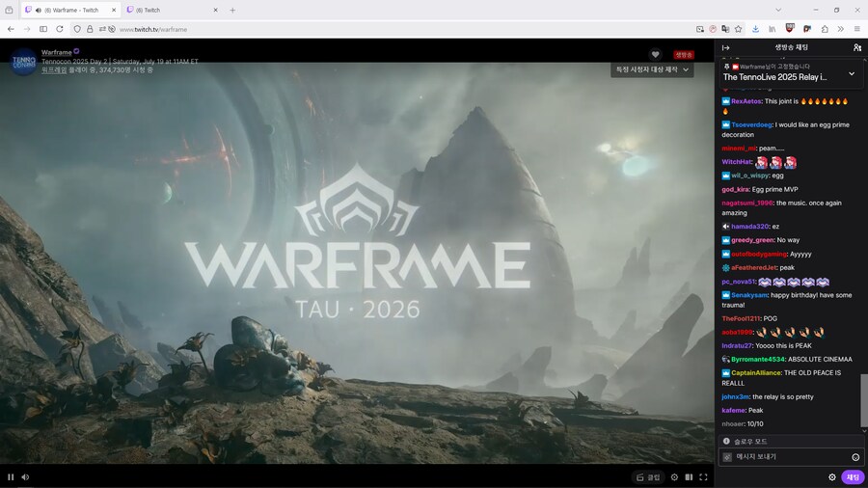Close the second Twitch tab
The width and height of the screenshot is (868, 488).
pyautogui.click(x=215, y=10)
